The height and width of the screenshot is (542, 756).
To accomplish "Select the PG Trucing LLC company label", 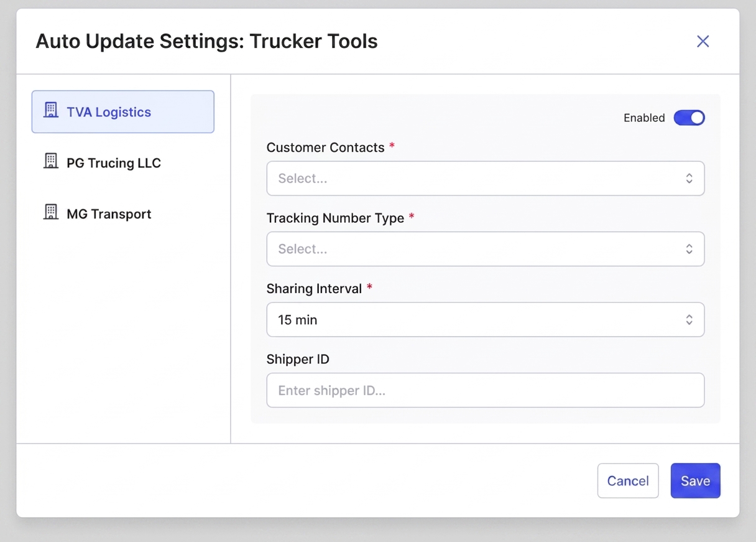I will (x=114, y=163).
